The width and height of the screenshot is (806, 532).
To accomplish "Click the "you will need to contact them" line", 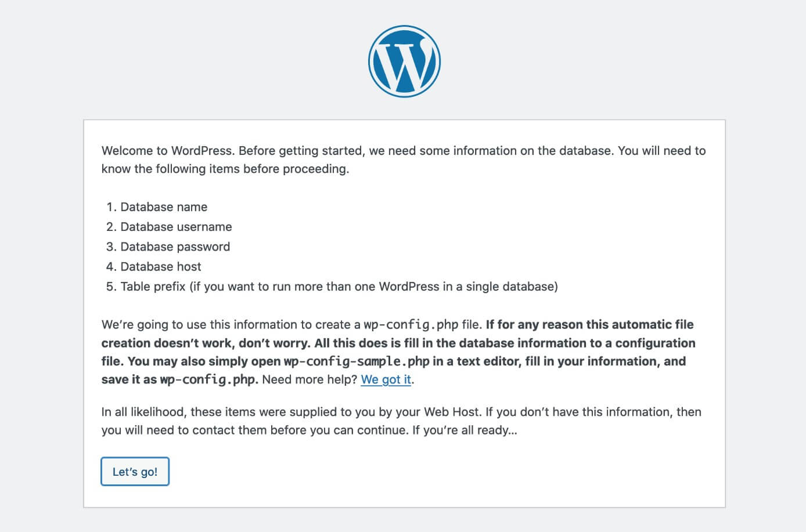I will pyautogui.click(x=255, y=430).
